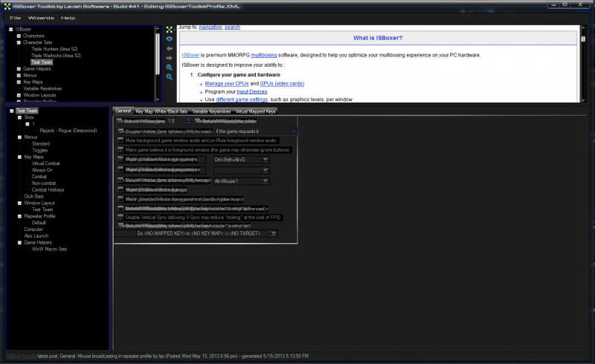
Task: Open the Wizards menu
Action: [x=41, y=18]
